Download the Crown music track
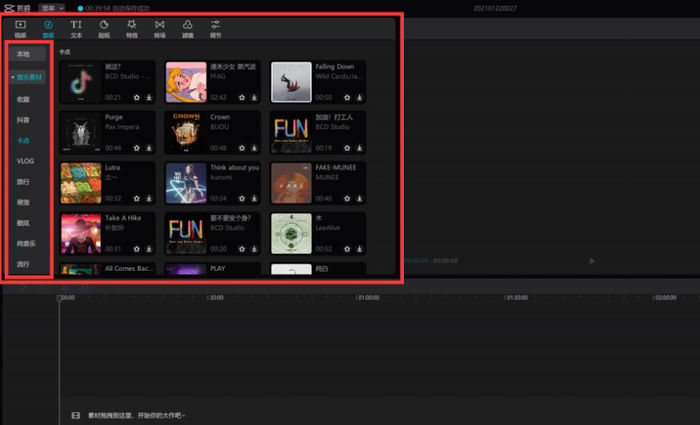 [254, 148]
